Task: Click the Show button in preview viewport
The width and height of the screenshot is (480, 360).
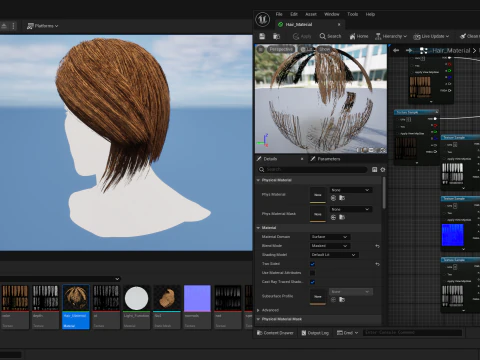Action: (x=324, y=49)
